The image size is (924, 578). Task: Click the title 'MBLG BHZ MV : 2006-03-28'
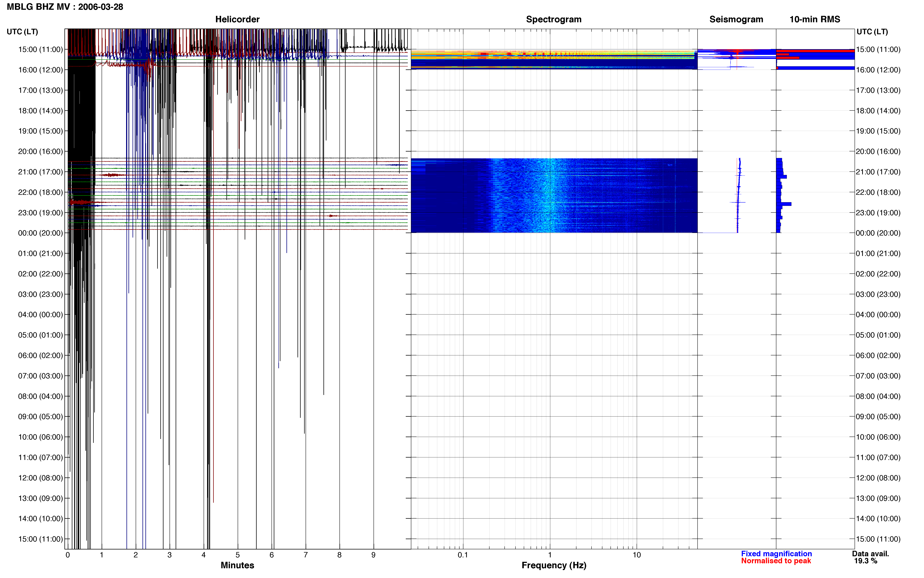click(65, 7)
